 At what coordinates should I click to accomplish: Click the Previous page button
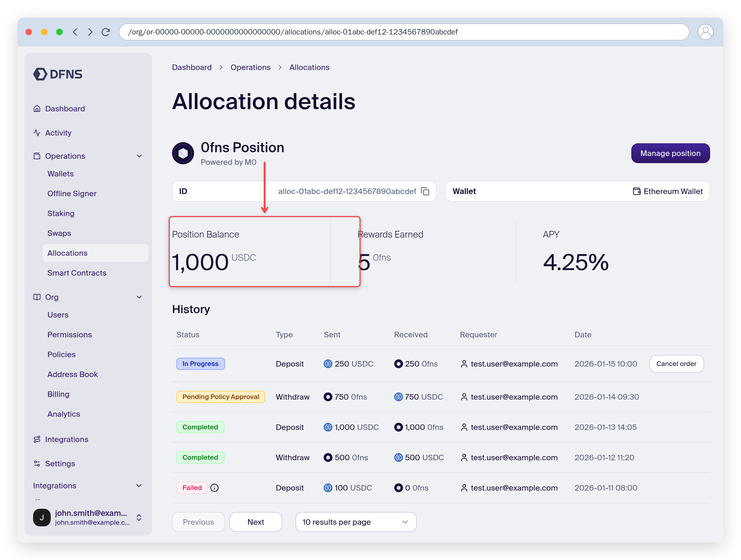click(x=198, y=522)
